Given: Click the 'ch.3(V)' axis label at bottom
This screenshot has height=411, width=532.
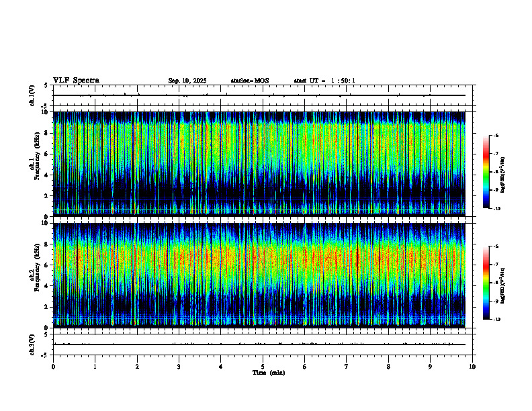Looking at the screenshot, I should pos(32,345).
